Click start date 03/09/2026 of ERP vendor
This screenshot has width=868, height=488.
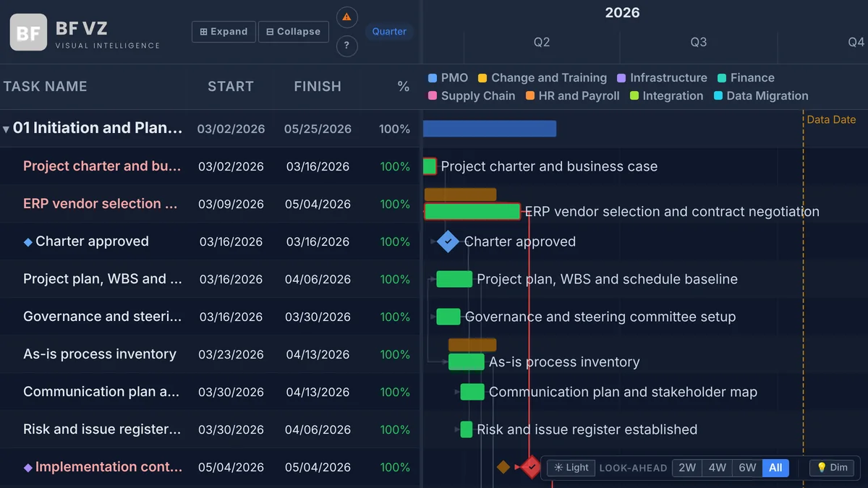231,205
